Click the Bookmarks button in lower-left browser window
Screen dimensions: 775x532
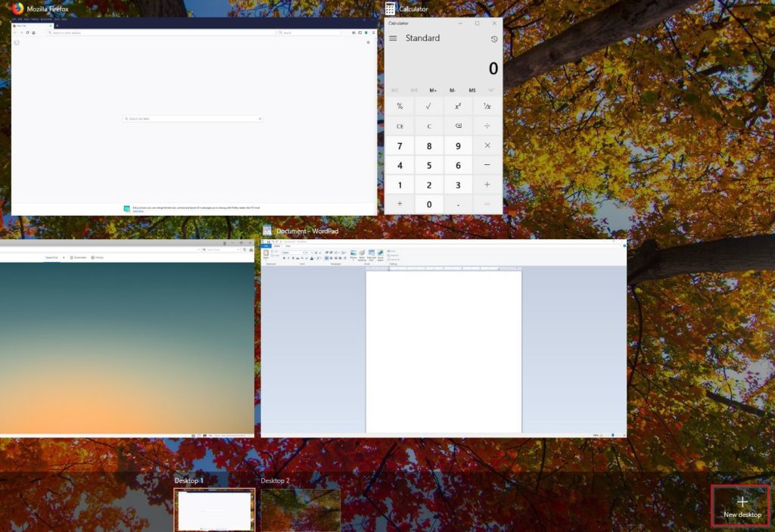point(79,257)
